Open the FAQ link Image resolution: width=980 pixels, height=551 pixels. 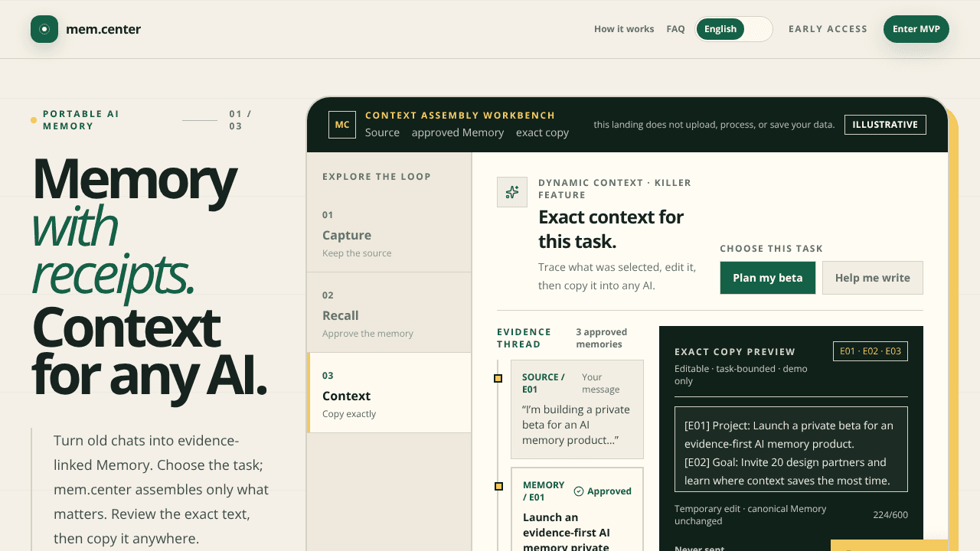676,29
